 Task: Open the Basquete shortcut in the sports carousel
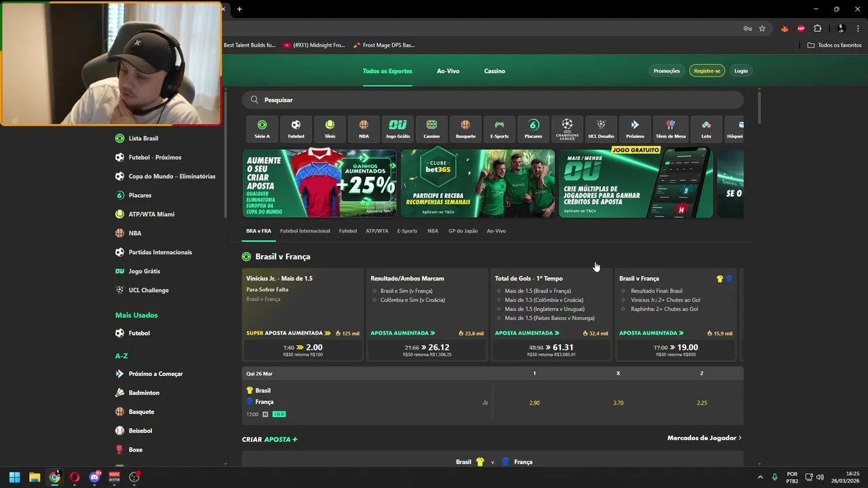coord(465,129)
